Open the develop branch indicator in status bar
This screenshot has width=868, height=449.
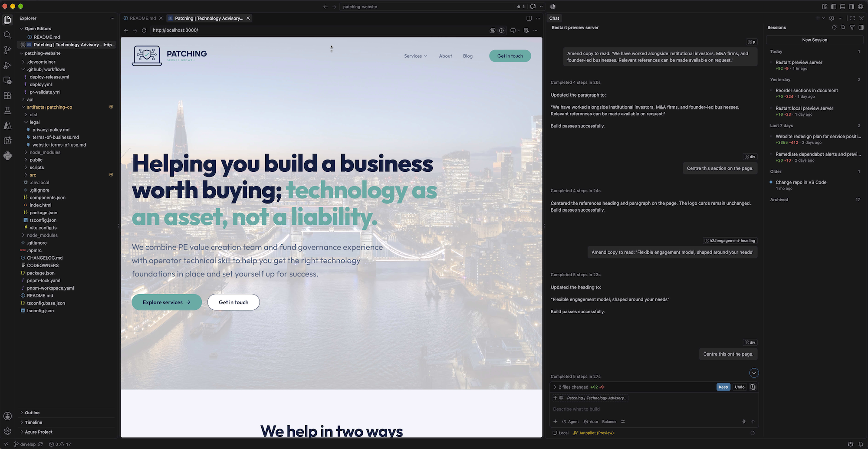tap(25, 444)
